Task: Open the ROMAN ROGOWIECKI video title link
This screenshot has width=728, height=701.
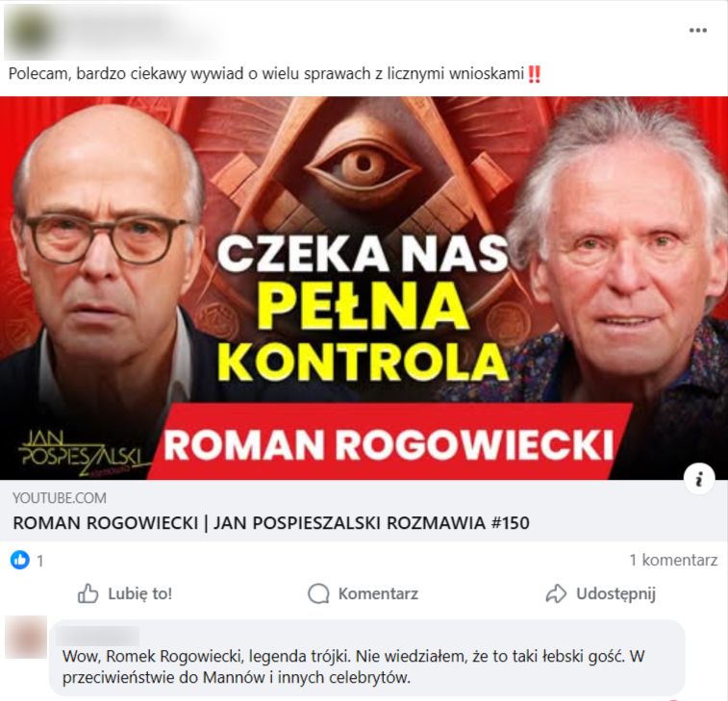Action: (x=271, y=523)
